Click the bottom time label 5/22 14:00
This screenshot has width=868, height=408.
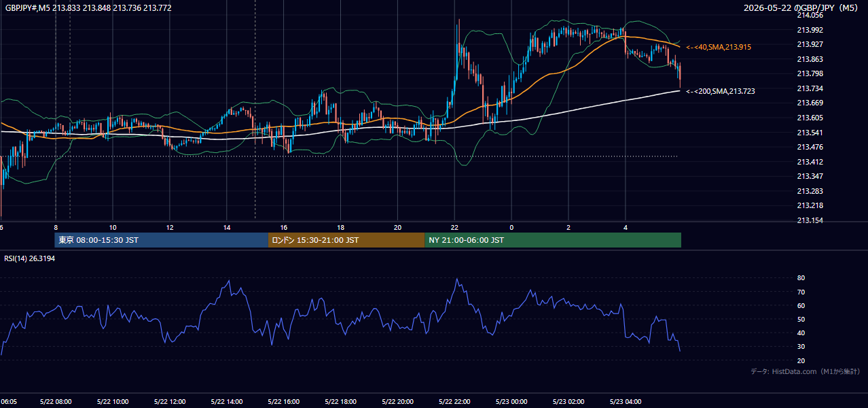[x=227, y=402]
